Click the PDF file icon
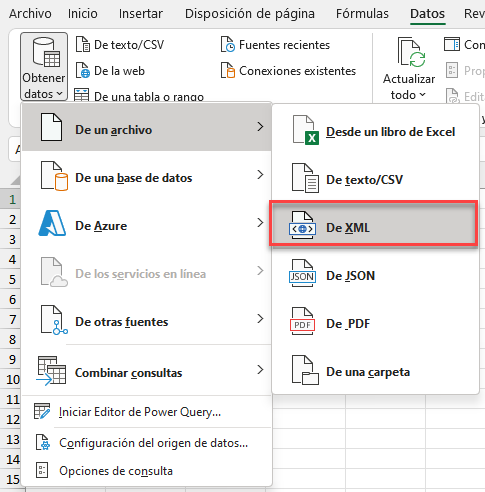The height and width of the screenshot is (492, 485). (x=302, y=321)
